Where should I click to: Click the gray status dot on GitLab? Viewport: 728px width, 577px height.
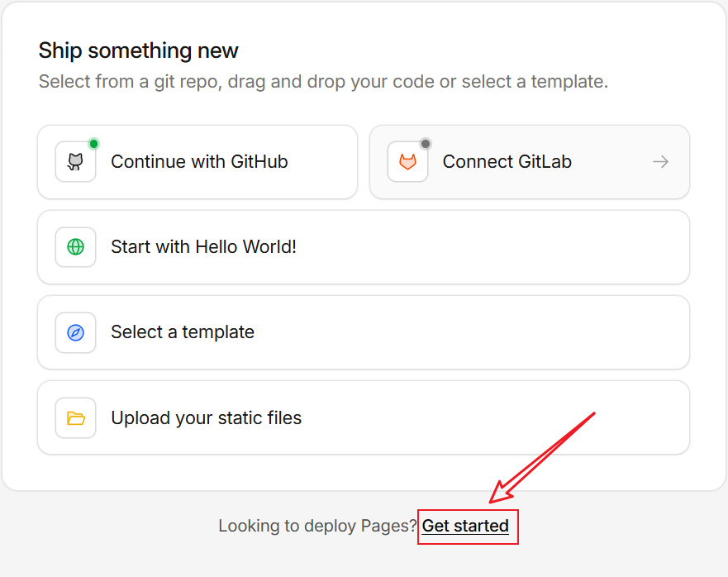coord(426,144)
